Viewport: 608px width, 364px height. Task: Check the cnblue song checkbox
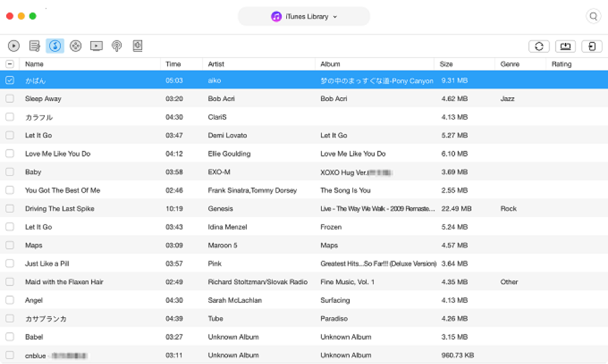(10, 355)
